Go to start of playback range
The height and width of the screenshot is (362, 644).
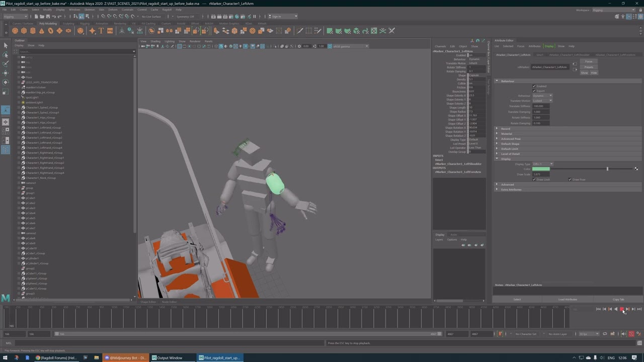(599, 309)
